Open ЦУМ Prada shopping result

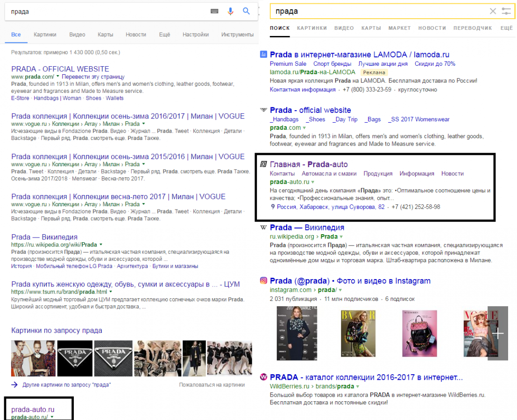tap(125, 284)
